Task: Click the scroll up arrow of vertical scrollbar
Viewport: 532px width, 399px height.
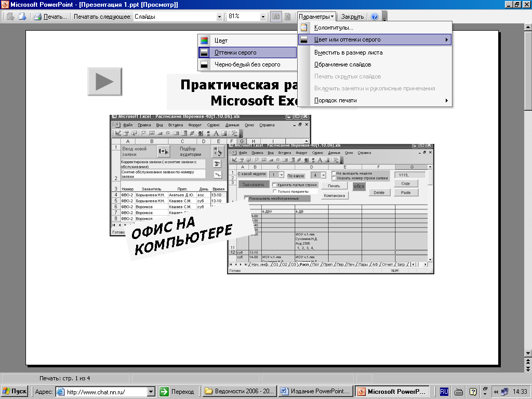Action: pyautogui.click(x=528, y=27)
